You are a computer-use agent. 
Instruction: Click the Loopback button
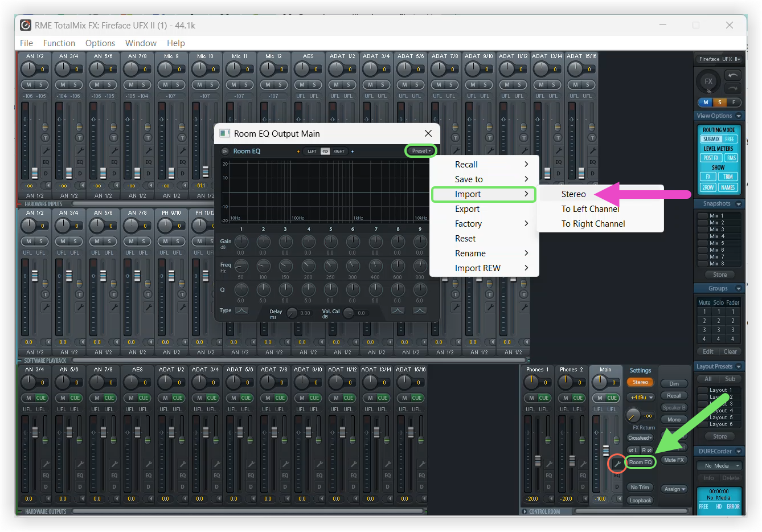click(640, 501)
